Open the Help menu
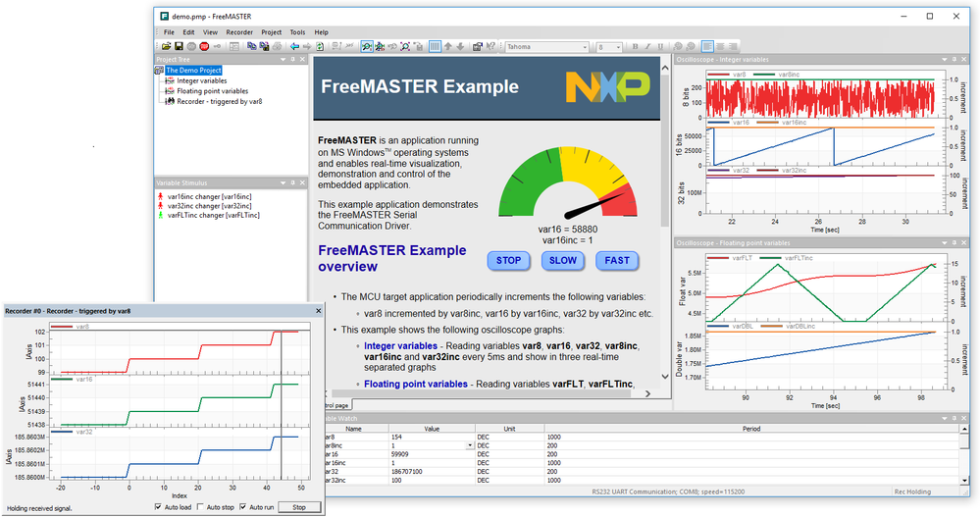This screenshot has height=517, width=980. point(321,32)
